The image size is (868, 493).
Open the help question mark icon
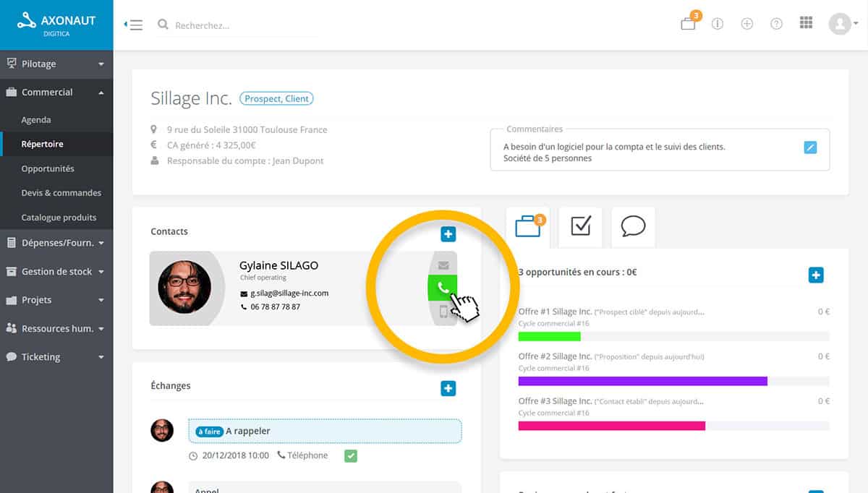(776, 24)
